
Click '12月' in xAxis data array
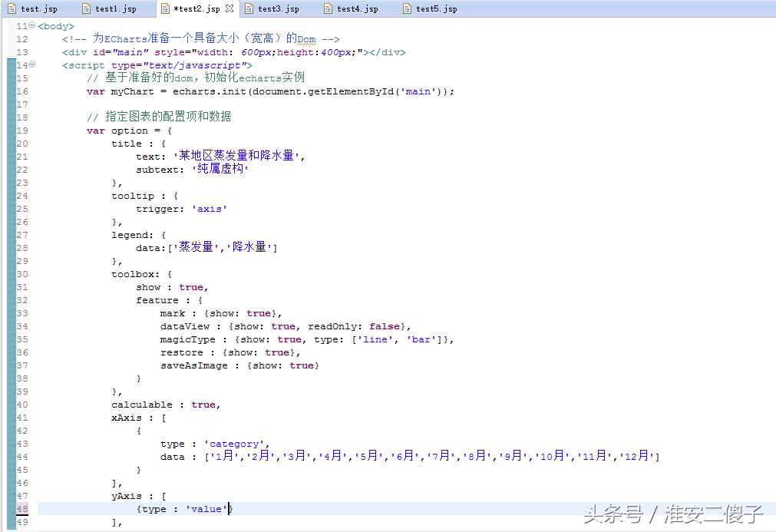(x=636, y=456)
